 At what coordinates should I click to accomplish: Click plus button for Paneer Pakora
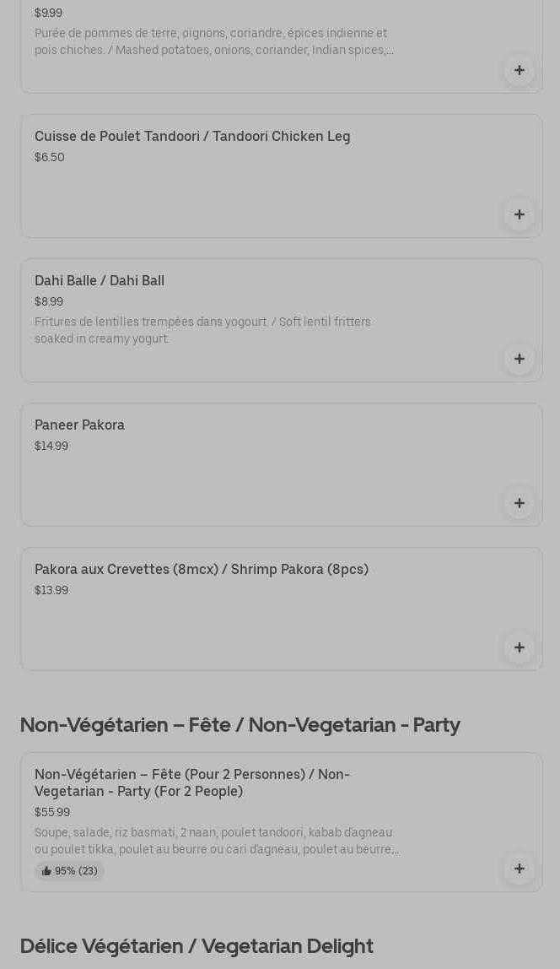[519, 503]
